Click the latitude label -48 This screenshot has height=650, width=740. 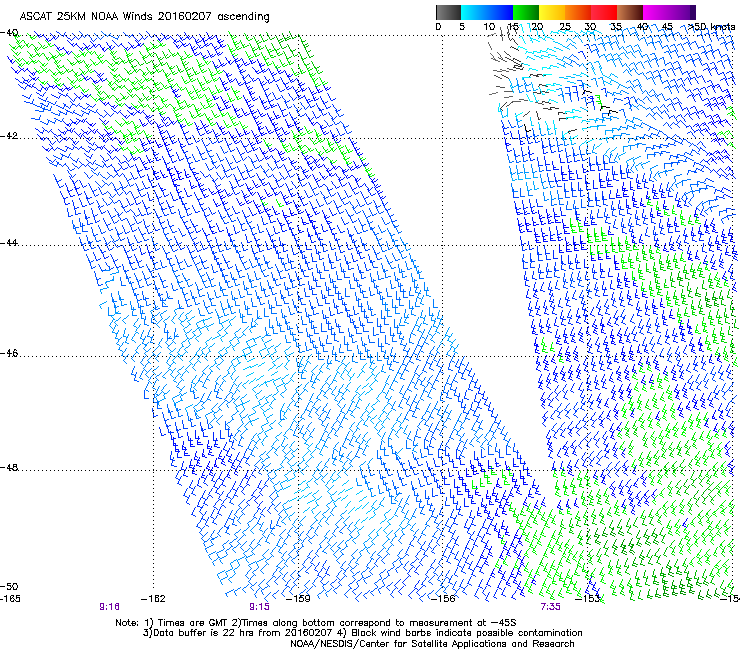point(10,468)
